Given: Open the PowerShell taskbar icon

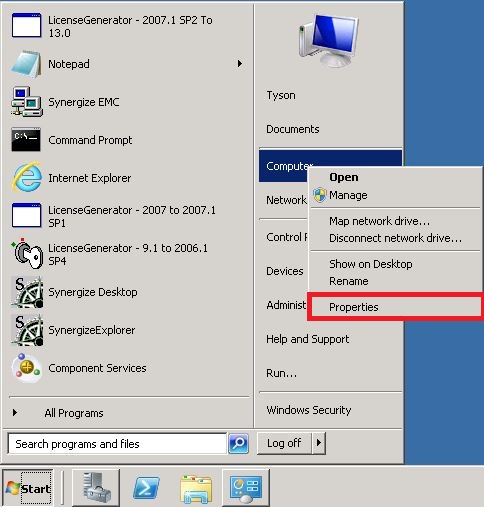Looking at the screenshot, I should pyautogui.click(x=146, y=488).
